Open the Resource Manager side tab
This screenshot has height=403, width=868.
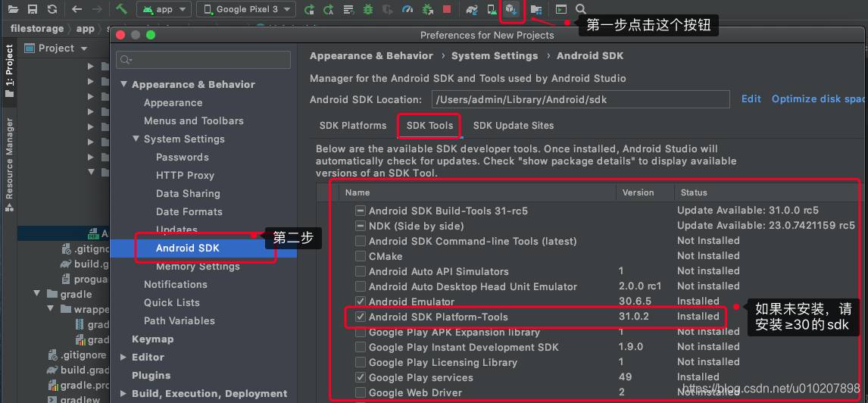(x=9, y=164)
